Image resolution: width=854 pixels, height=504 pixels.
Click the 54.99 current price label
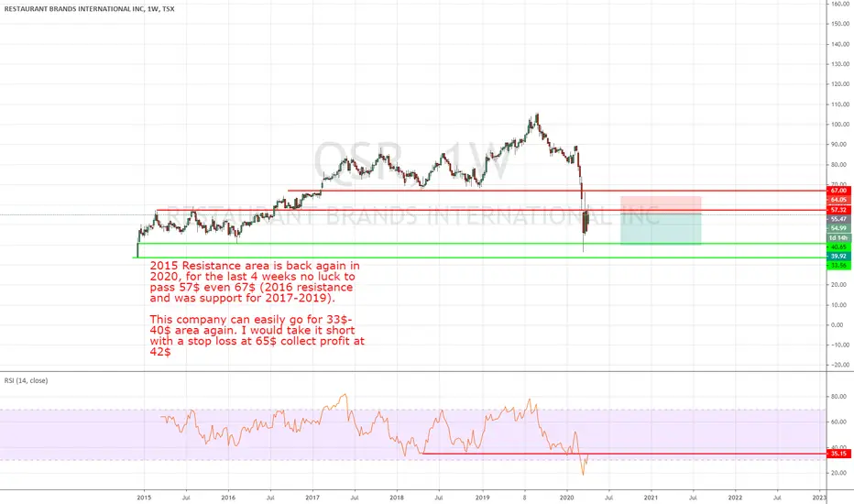pyautogui.click(x=838, y=228)
